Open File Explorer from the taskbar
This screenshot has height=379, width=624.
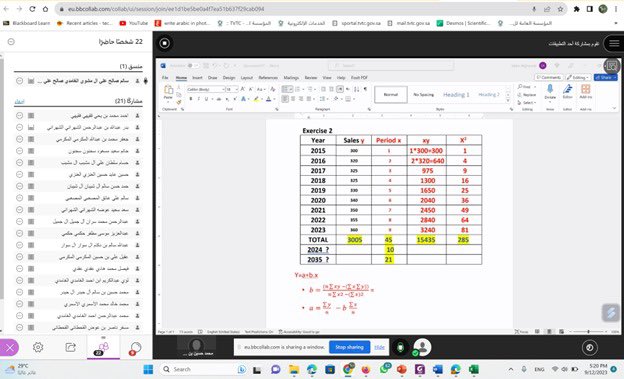(294, 369)
